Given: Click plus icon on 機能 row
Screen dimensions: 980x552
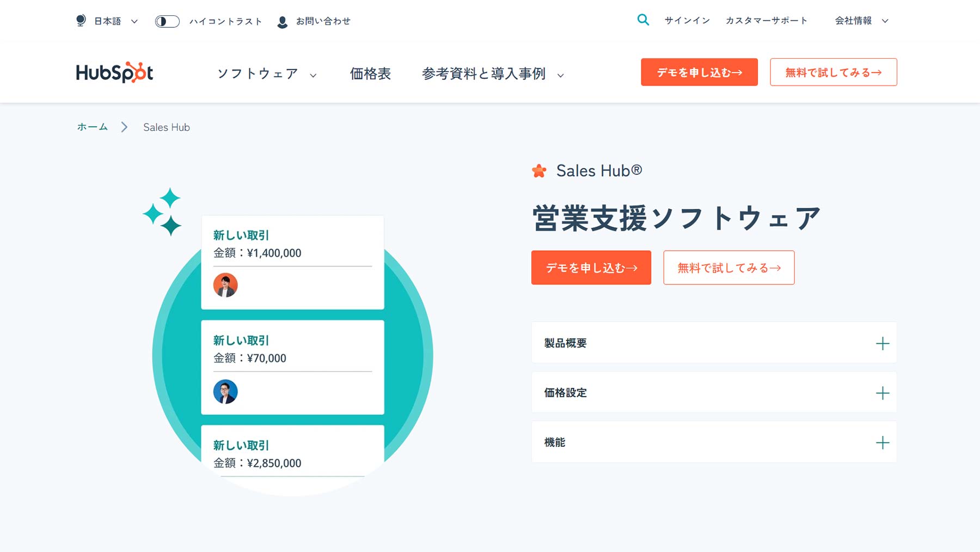Looking at the screenshot, I should [x=882, y=442].
